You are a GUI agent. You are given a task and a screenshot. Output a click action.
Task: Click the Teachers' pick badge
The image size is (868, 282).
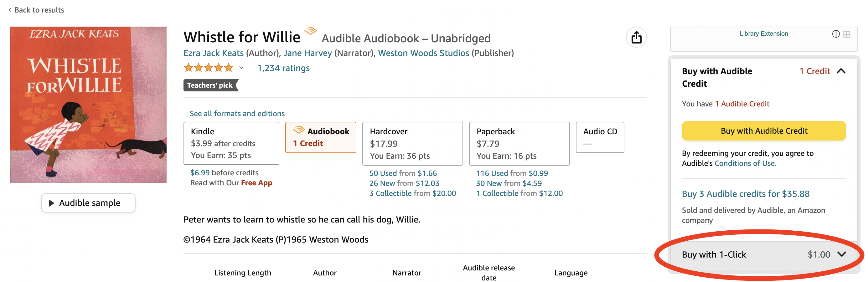tap(211, 85)
